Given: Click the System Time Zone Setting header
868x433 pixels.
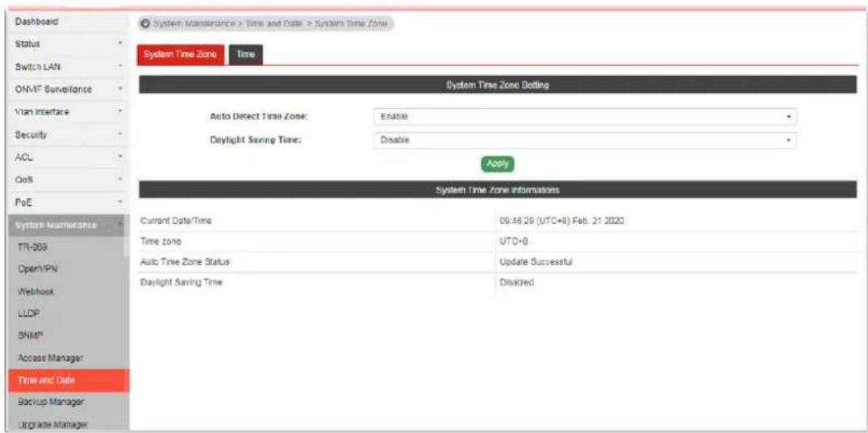Looking at the screenshot, I should [498, 85].
